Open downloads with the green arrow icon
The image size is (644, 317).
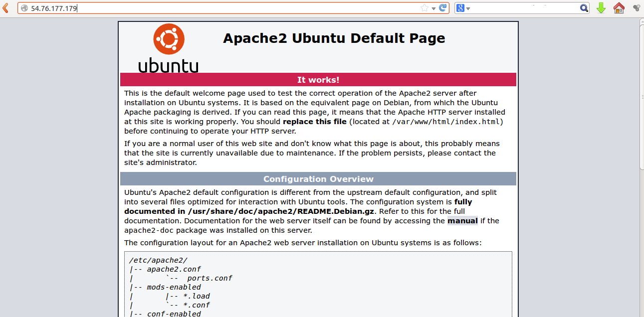click(601, 8)
